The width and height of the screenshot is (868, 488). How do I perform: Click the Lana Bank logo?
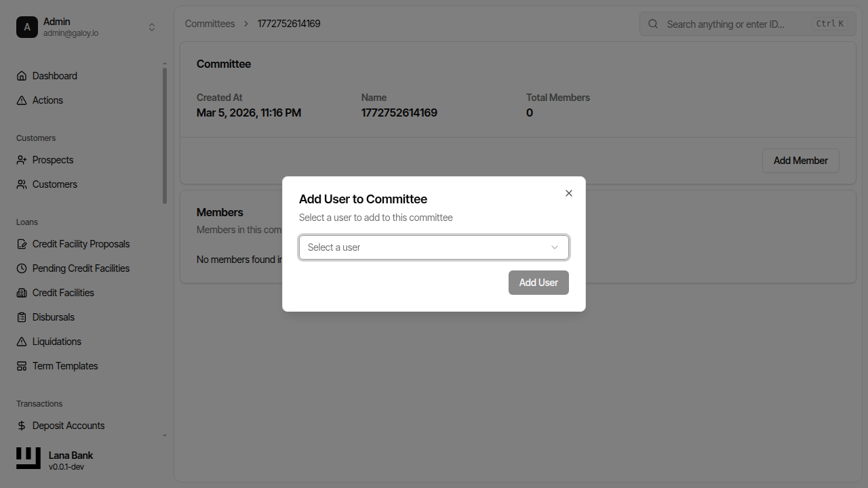click(x=28, y=458)
